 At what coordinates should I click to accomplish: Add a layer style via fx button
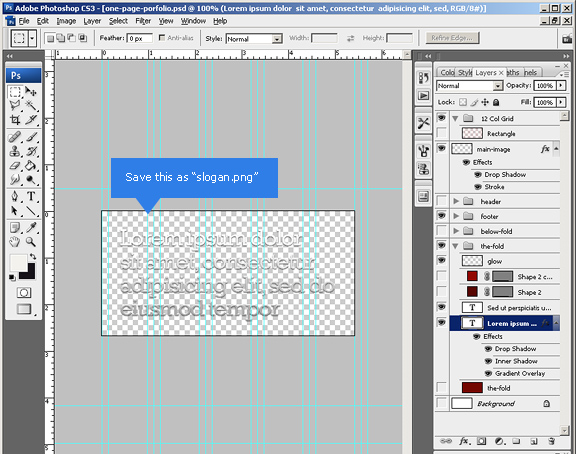(464, 441)
